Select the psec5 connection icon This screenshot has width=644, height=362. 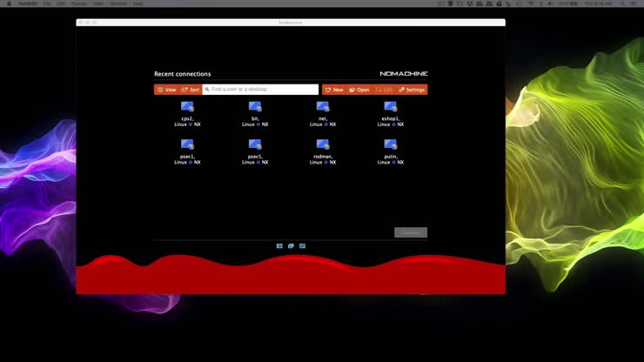(x=255, y=144)
